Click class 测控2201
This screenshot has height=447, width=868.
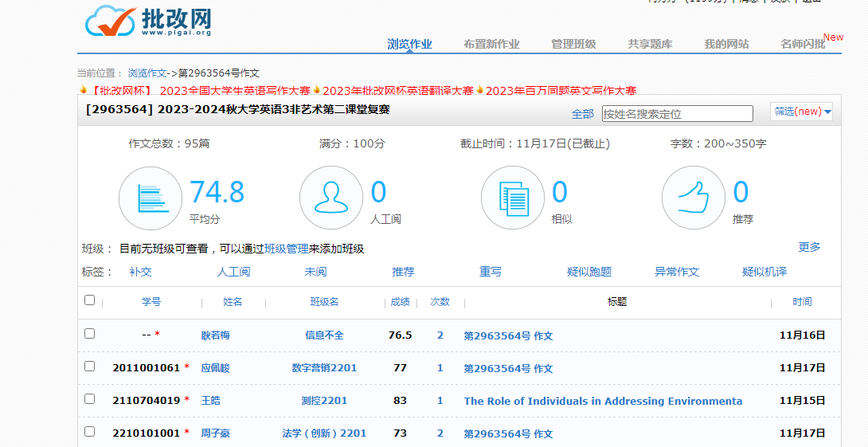pos(324,401)
